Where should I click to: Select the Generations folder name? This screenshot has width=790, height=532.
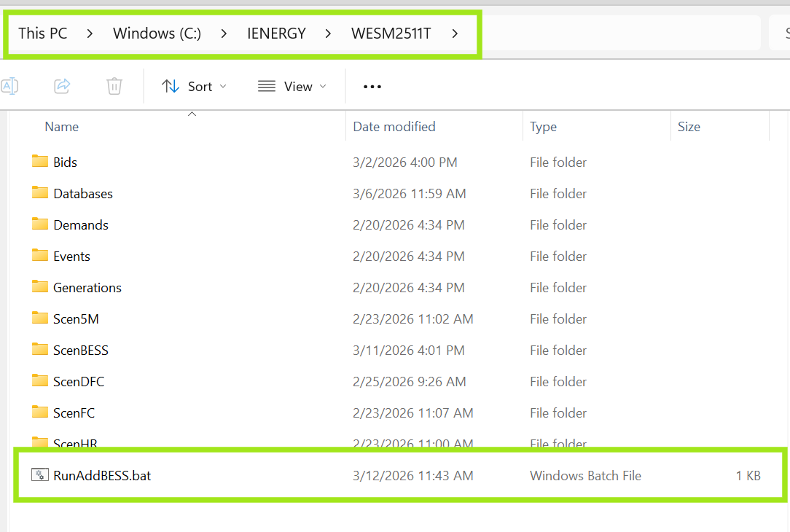[x=87, y=288]
